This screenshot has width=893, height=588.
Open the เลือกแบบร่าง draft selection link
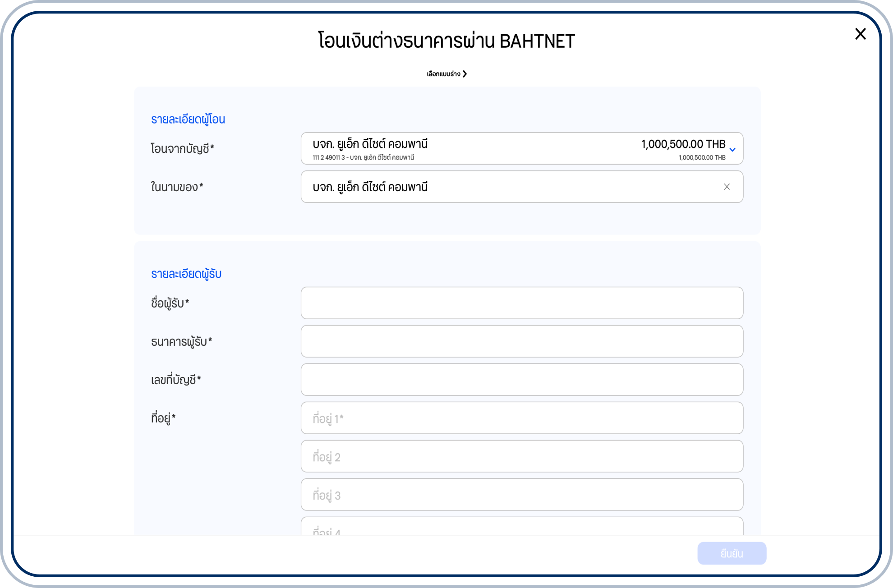(443, 74)
